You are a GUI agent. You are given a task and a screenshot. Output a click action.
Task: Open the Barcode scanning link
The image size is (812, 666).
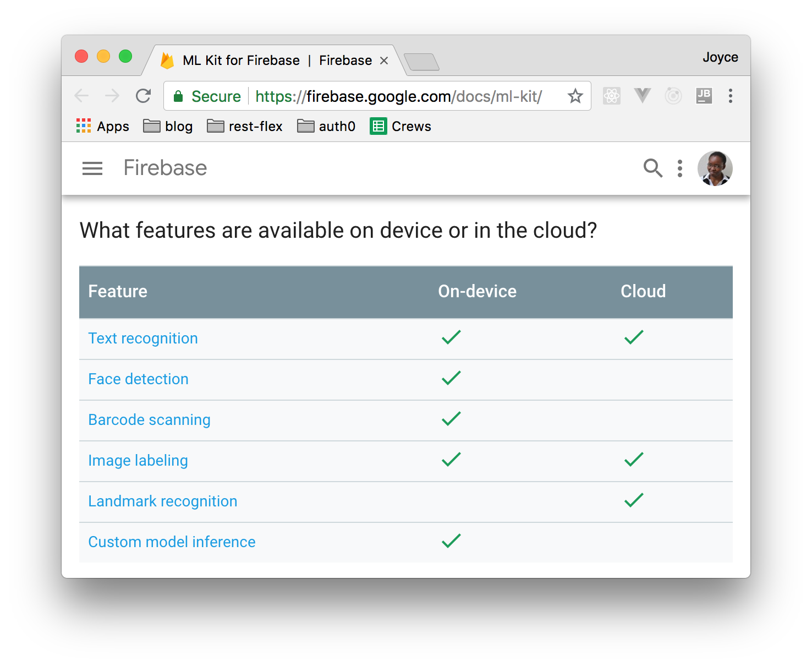(149, 419)
